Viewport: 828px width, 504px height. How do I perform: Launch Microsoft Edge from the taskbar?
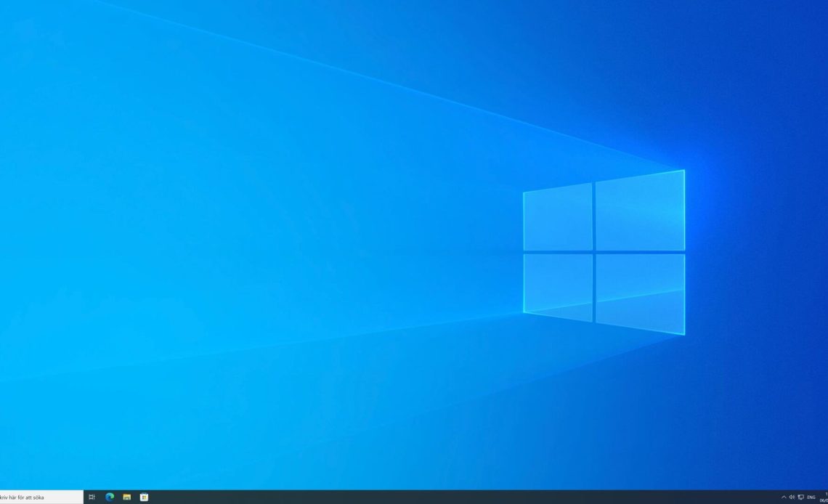coord(110,497)
